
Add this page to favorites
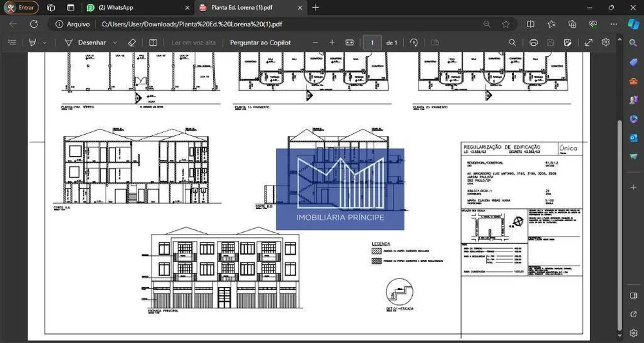(x=506, y=24)
